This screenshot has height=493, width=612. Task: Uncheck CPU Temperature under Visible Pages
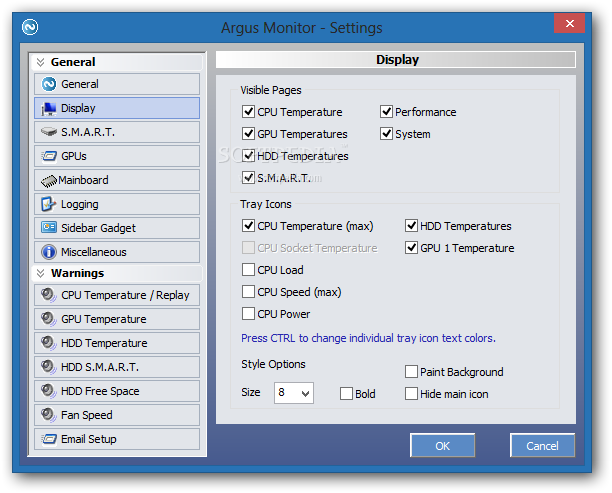tap(248, 112)
